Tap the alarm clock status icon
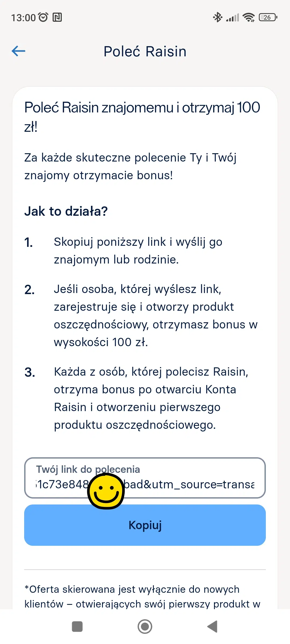The width and height of the screenshot is (290, 644). click(x=43, y=17)
